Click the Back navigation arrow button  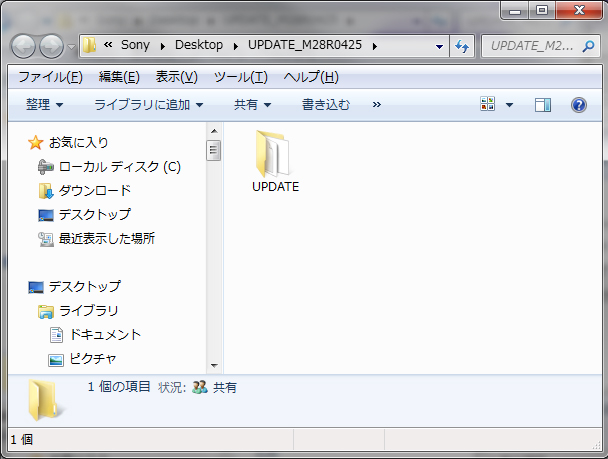[x=24, y=46]
